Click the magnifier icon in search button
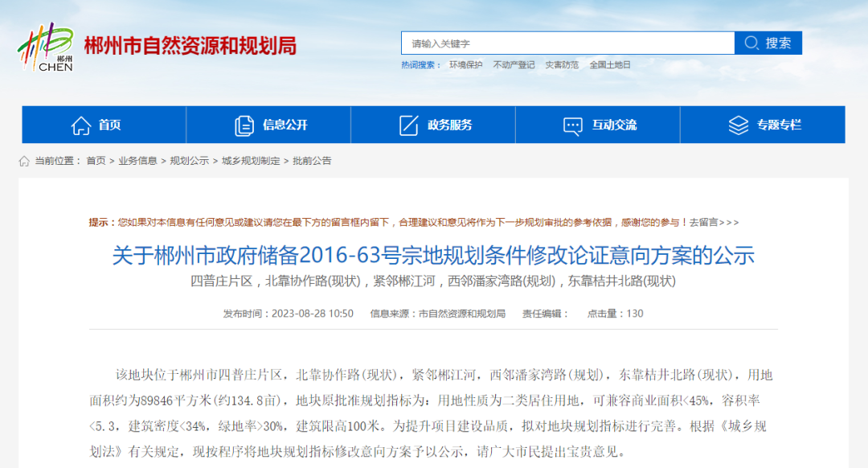The width and height of the screenshot is (868, 468). [x=751, y=43]
